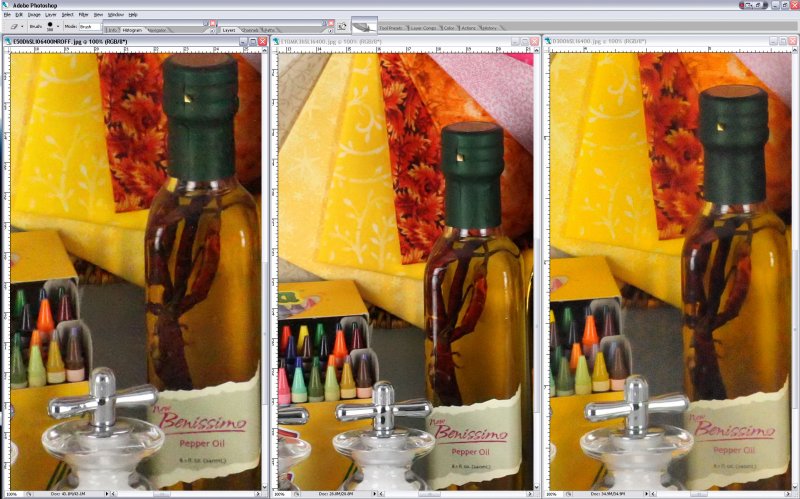800x499 pixels.
Task: Click right document Doc size status text
Action: (608, 494)
